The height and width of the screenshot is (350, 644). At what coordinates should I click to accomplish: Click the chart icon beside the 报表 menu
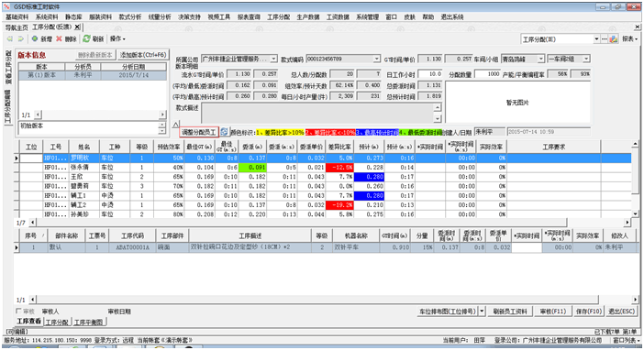coord(614,39)
